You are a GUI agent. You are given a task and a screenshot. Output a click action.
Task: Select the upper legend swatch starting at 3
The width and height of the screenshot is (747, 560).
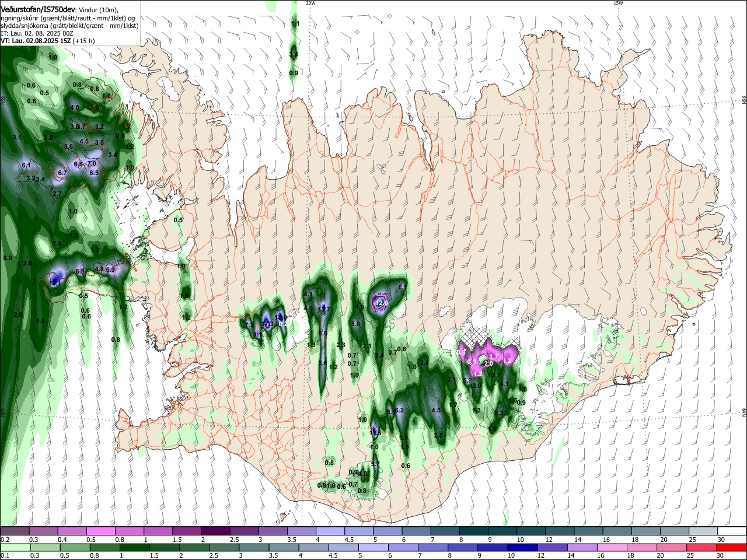(272, 531)
